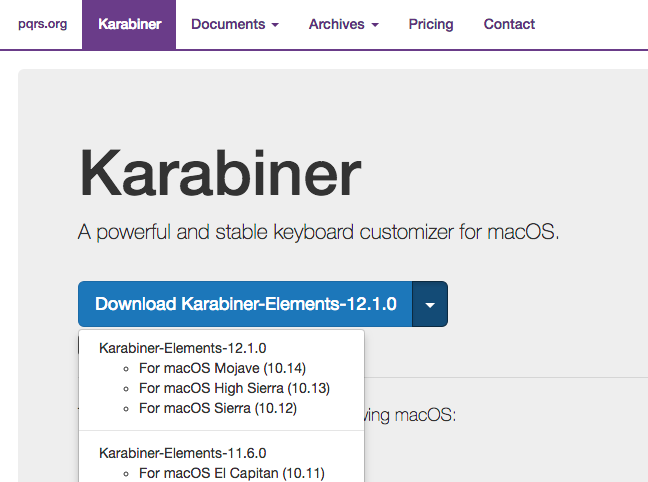The width and height of the screenshot is (648, 482).
Task: Go to the Pricing page
Action: 431,24
